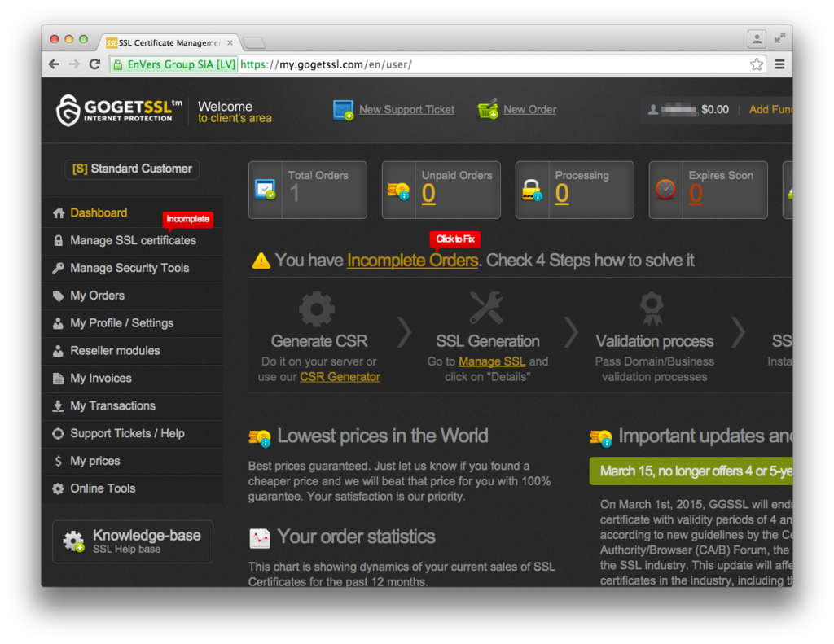Screen dimensions: 834x644
Task: Click the red Click to Fix tag
Action: pos(455,239)
